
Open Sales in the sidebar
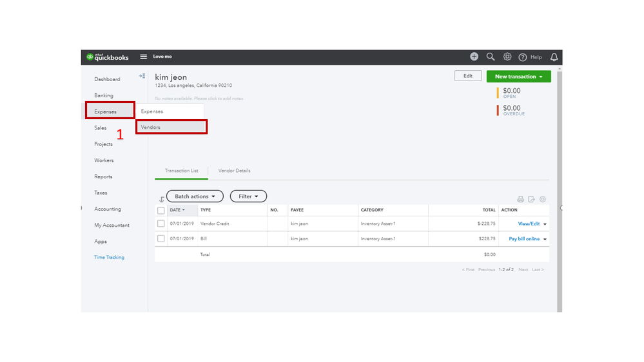100,128
